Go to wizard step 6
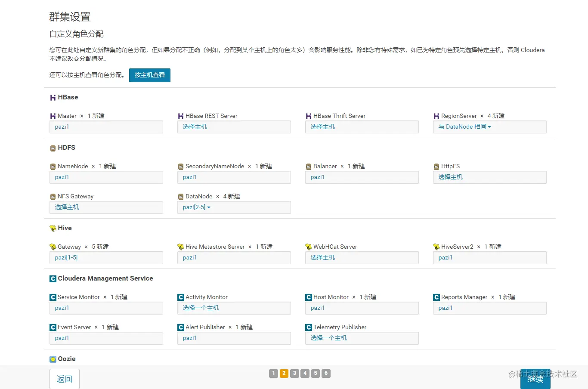This screenshot has width=588, height=389. click(x=326, y=373)
